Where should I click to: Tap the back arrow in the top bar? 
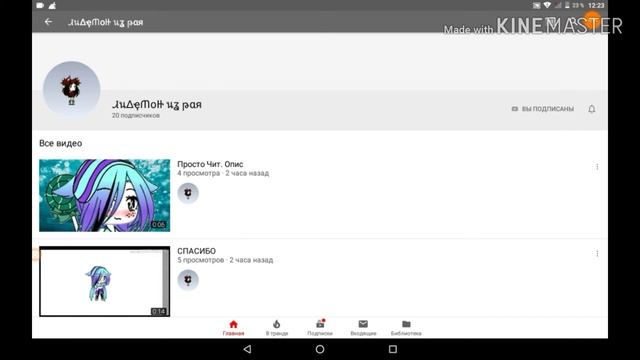pos(48,22)
